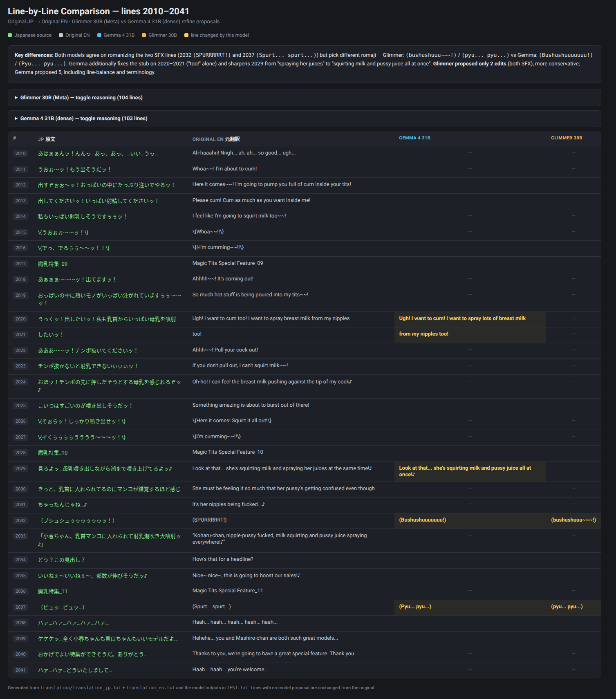Select the line number badge 2038

point(21,623)
